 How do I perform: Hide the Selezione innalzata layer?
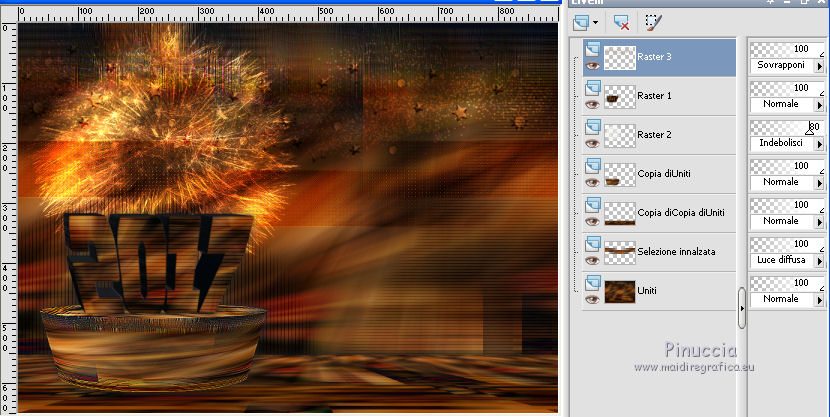tap(592, 260)
